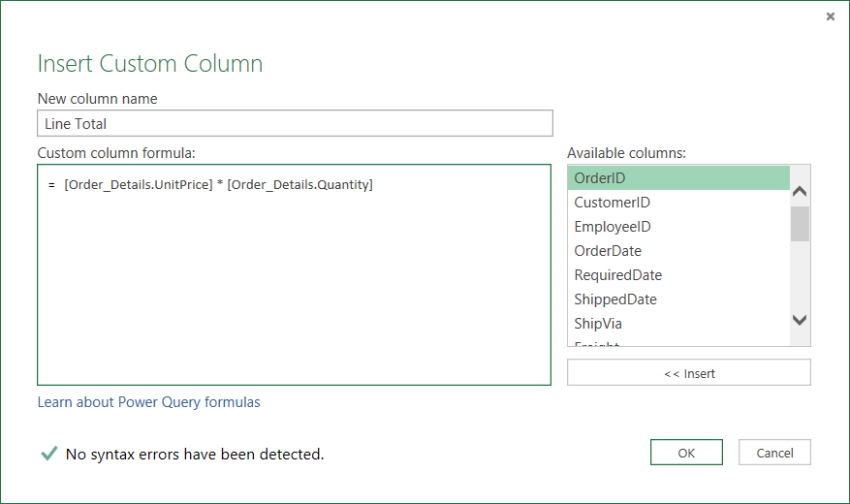Viewport: 850px width, 504px height.
Task: Place cursor on [Order_Details.Quantity] in formula
Action: pyautogui.click(x=299, y=185)
